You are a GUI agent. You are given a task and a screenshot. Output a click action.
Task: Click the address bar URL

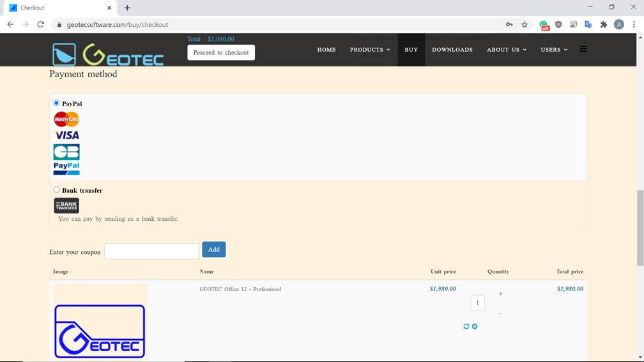click(x=118, y=25)
